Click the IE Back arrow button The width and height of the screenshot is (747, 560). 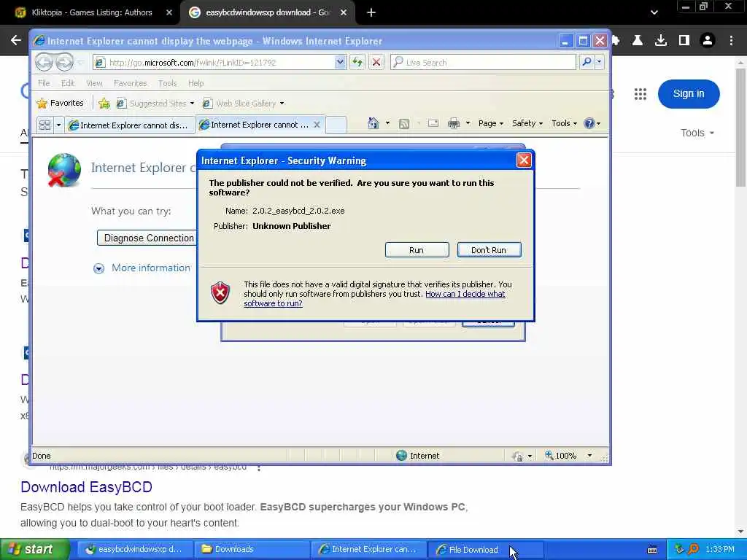pyautogui.click(x=44, y=62)
